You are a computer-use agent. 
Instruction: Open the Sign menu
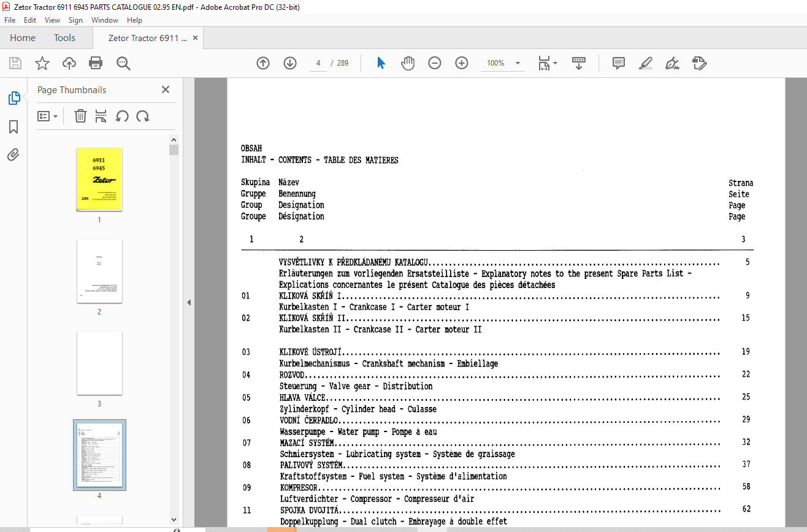(x=75, y=20)
